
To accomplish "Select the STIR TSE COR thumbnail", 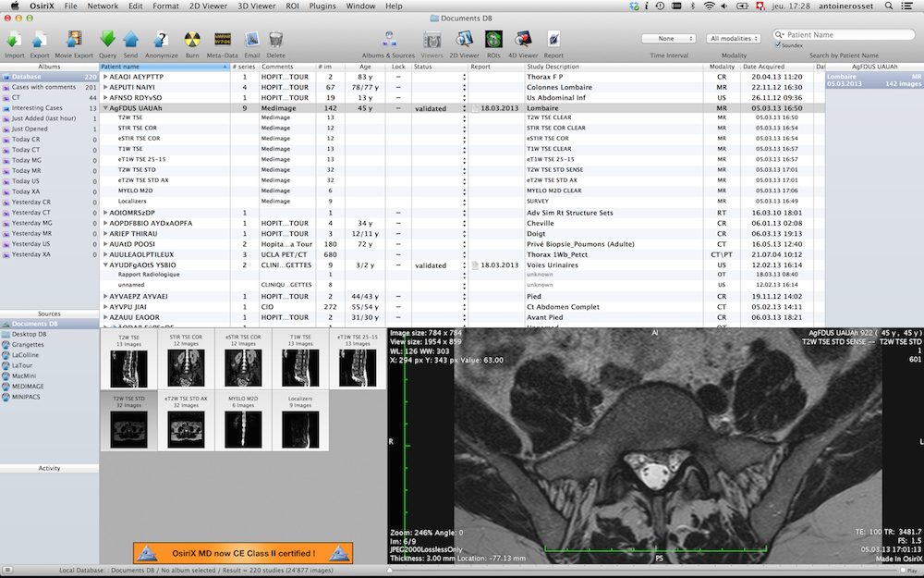I will tap(186, 359).
